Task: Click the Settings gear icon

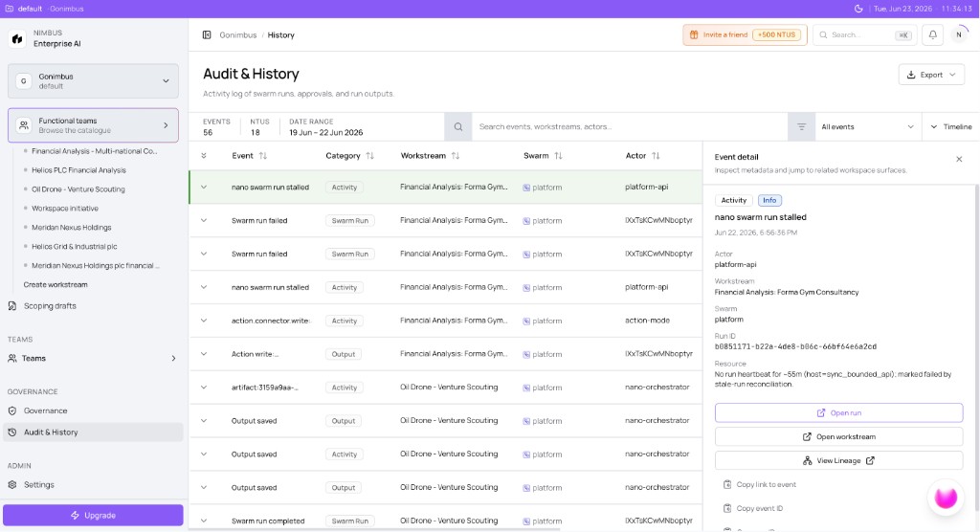Action: pyautogui.click(x=12, y=484)
